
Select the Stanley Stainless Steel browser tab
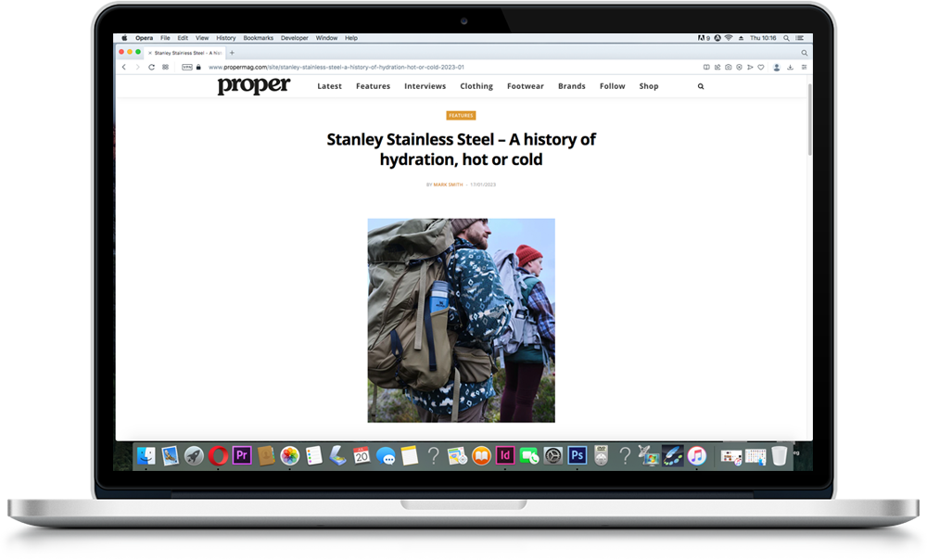coord(185,53)
